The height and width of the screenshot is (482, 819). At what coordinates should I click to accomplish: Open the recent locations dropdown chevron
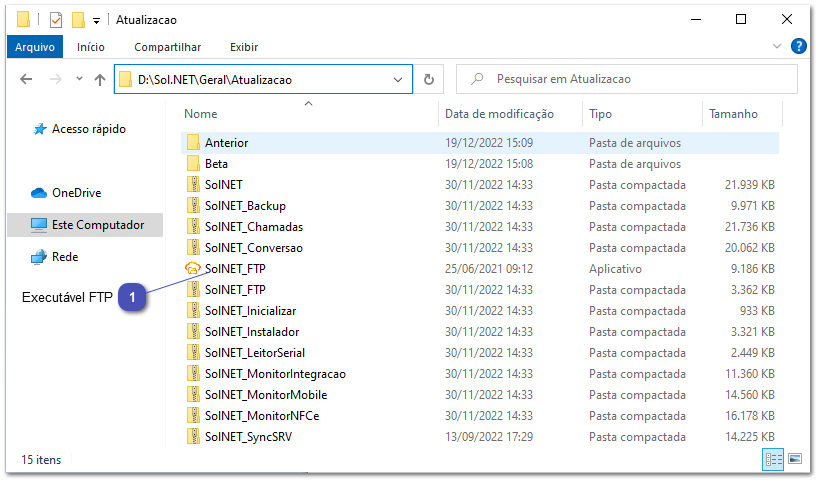pyautogui.click(x=79, y=79)
